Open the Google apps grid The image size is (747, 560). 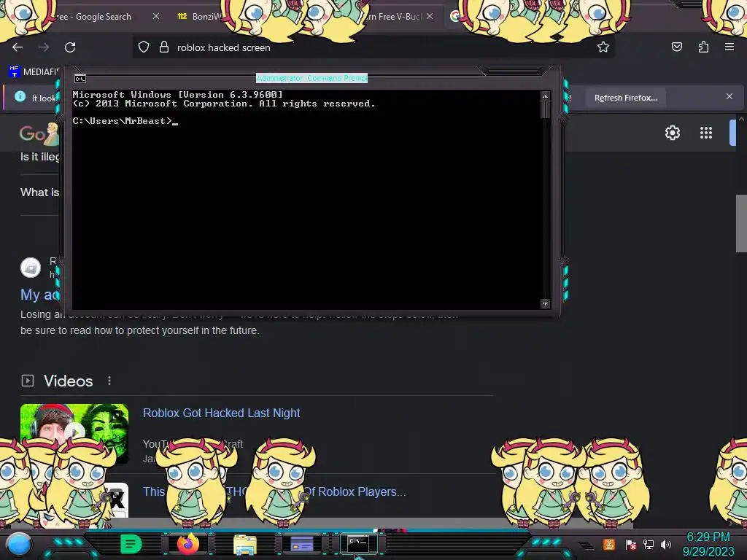click(x=706, y=133)
